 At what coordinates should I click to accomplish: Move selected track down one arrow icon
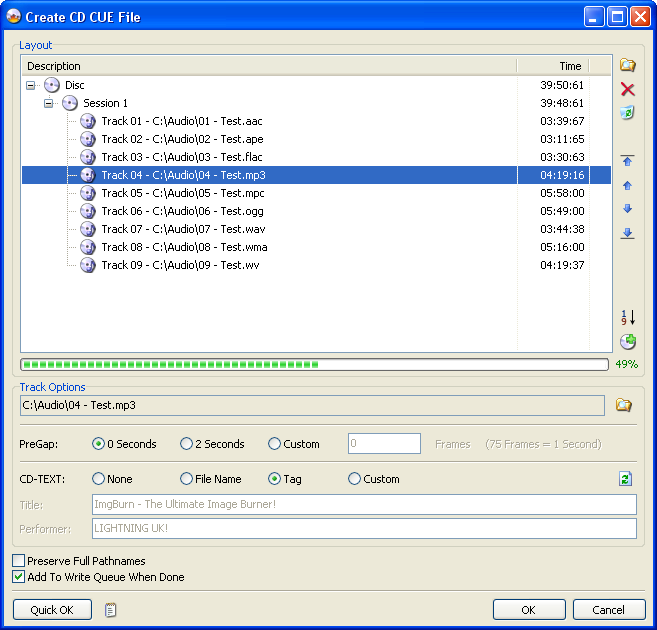627,209
